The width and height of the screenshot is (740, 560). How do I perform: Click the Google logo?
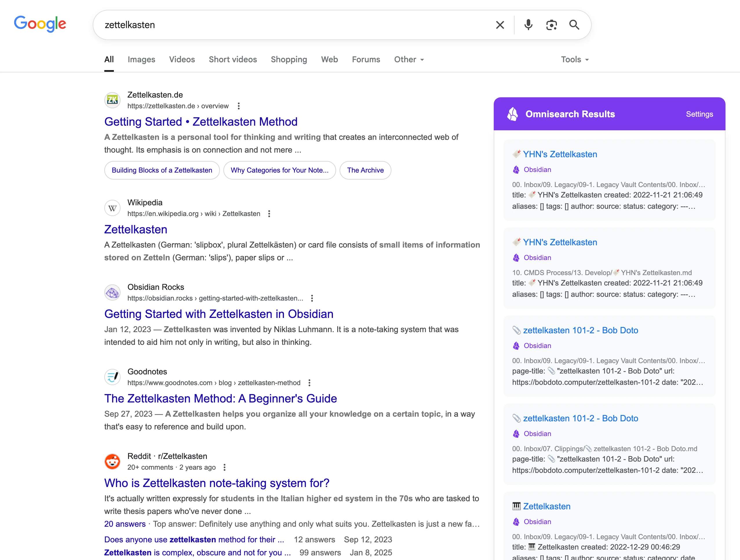(x=40, y=24)
